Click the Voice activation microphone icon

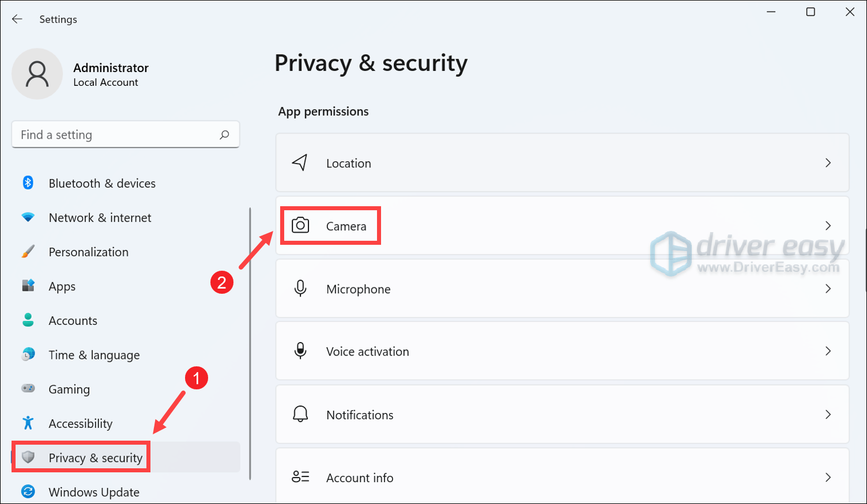(300, 351)
